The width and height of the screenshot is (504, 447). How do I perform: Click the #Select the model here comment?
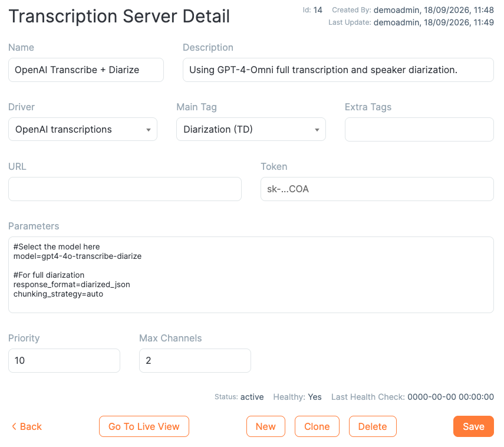point(57,246)
